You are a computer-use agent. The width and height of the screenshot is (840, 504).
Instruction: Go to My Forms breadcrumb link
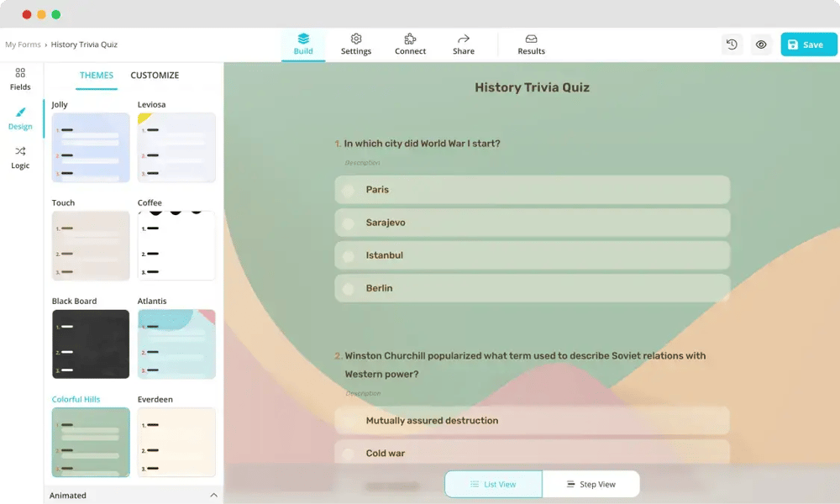click(23, 45)
